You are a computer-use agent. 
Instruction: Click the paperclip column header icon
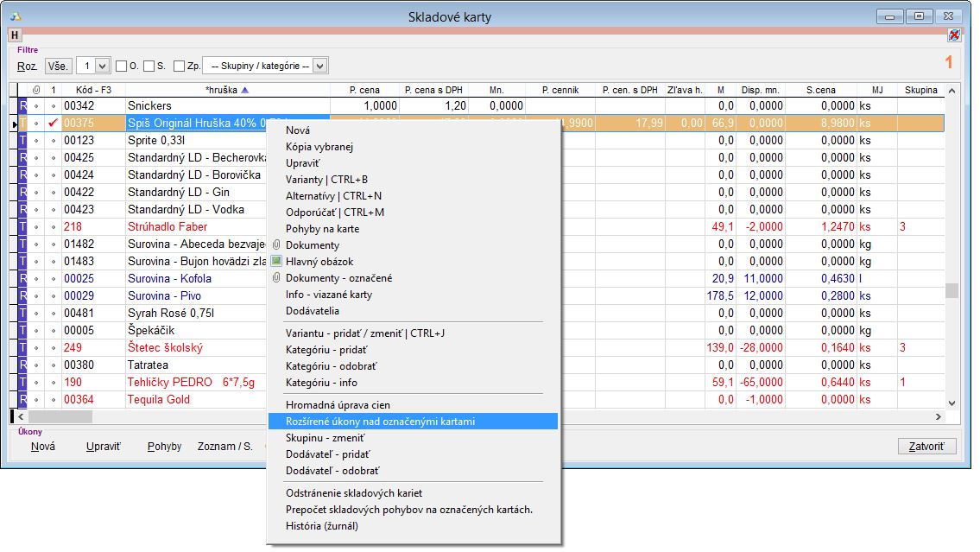tap(36, 90)
